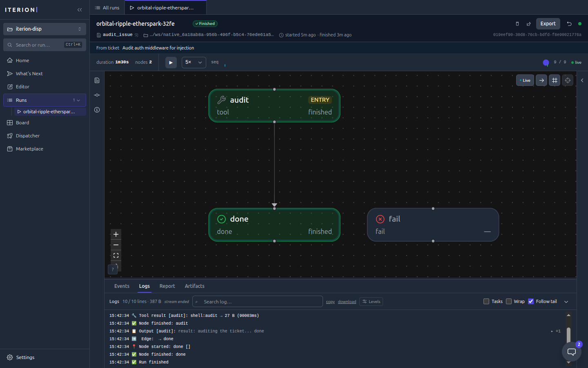Open the question mark help button on canvas
Screen dimensions: 588x368
pyautogui.click(x=113, y=269)
